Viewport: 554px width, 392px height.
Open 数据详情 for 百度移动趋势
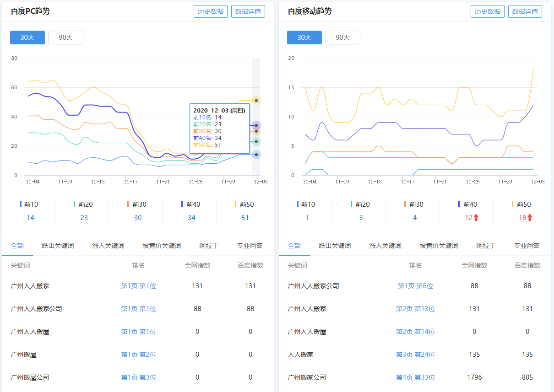tap(525, 11)
